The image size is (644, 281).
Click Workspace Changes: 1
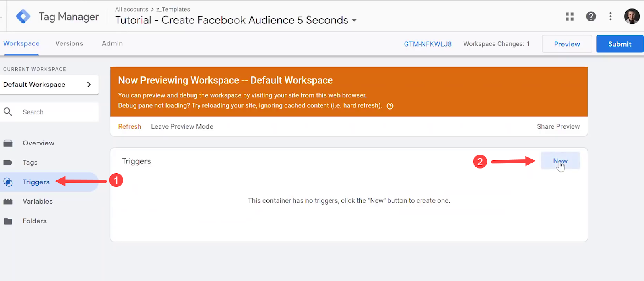point(496,44)
